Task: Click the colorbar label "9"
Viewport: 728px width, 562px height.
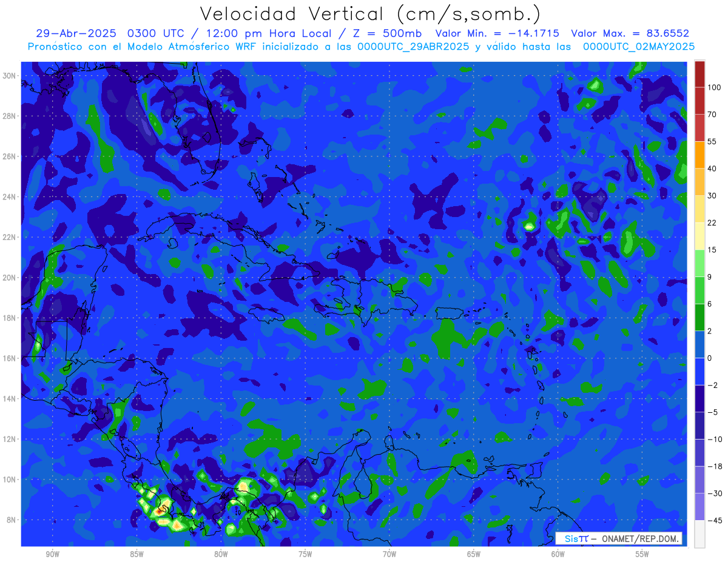Action: (x=710, y=276)
